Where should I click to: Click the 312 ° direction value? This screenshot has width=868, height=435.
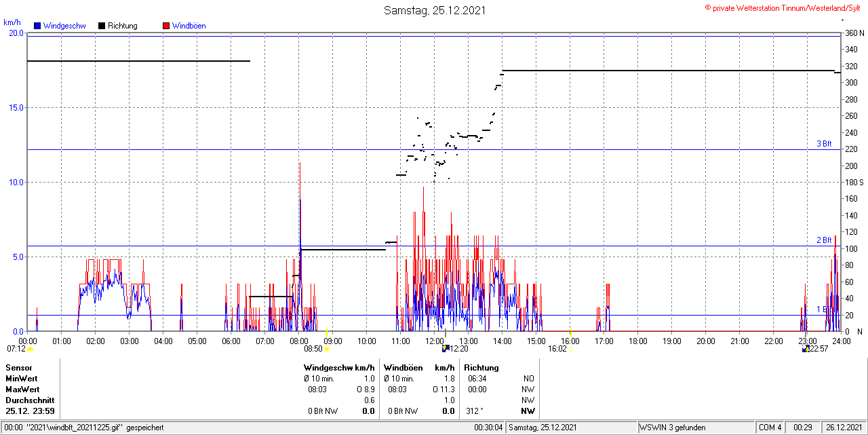(475, 411)
